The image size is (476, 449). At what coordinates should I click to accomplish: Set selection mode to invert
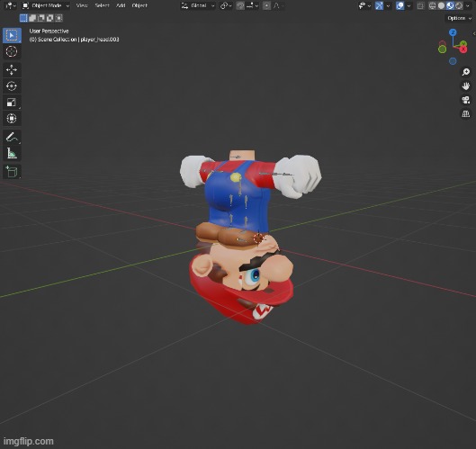(49, 18)
